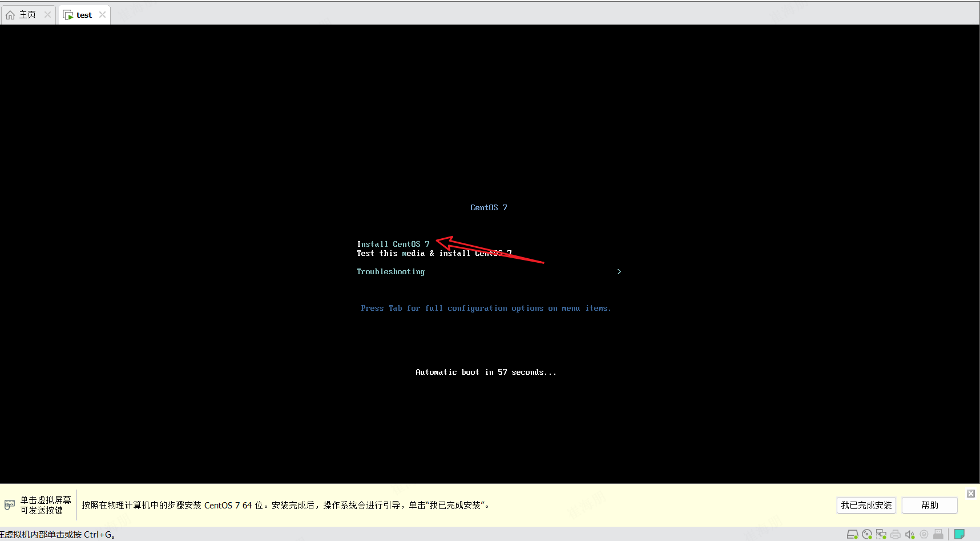Screen dimensions: 980x541
Task: Click the USB device status icon
Action: pyautogui.click(x=938, y=535)
